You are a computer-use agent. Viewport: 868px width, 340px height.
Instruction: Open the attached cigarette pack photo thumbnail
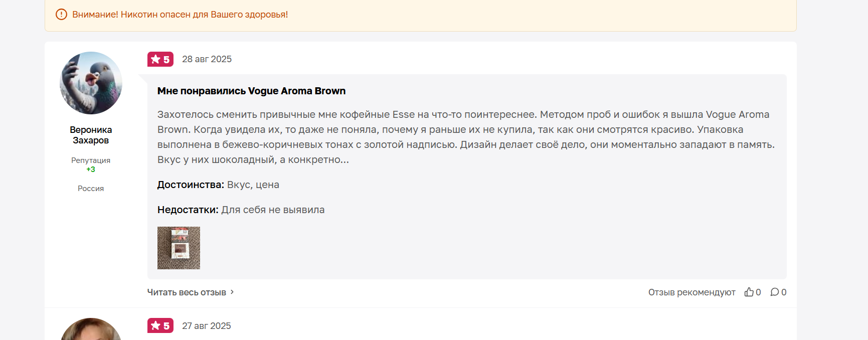click(x=179, y=248)
